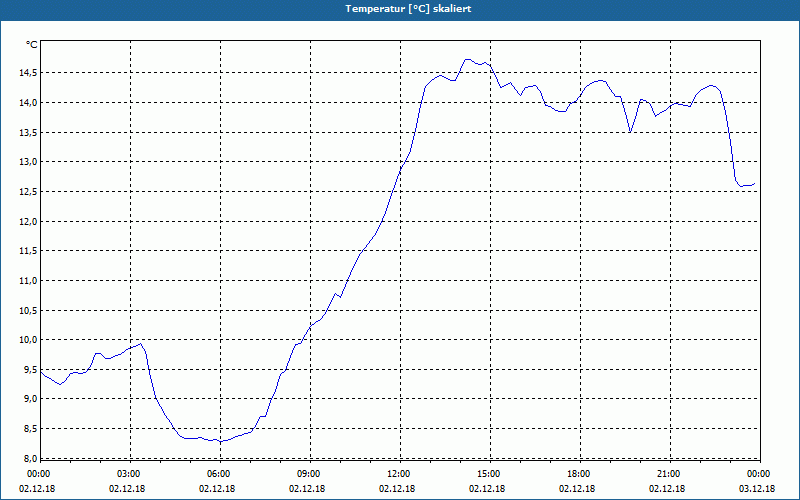Click the 13,0 y-axis value
The image size is (800, 500).
coord(29,162)
